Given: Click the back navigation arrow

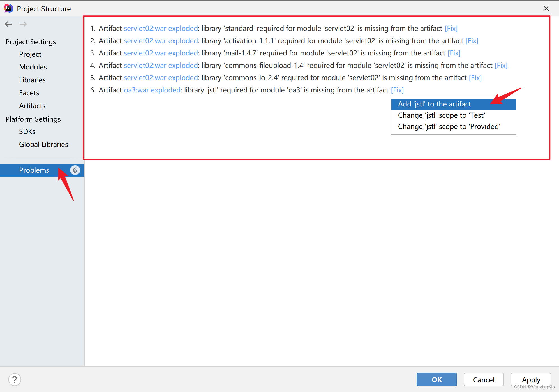Looking at the screenshot, I should (8, 24).
